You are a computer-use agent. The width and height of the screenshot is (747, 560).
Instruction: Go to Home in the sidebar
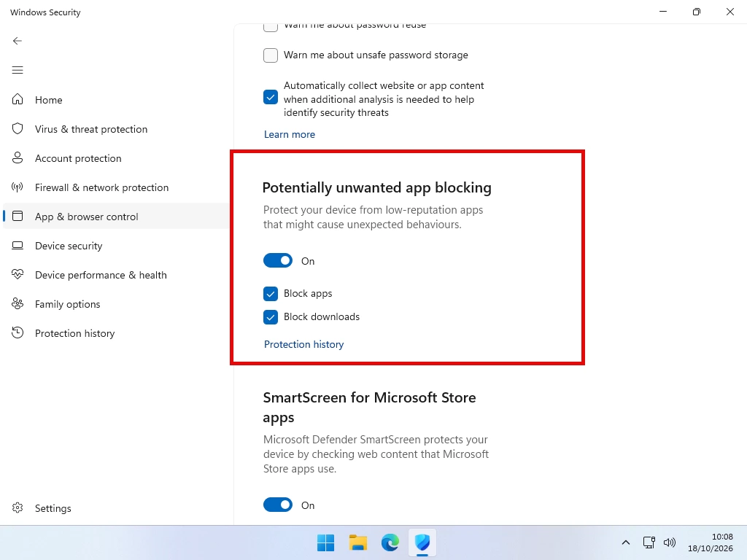coord(49,100)
